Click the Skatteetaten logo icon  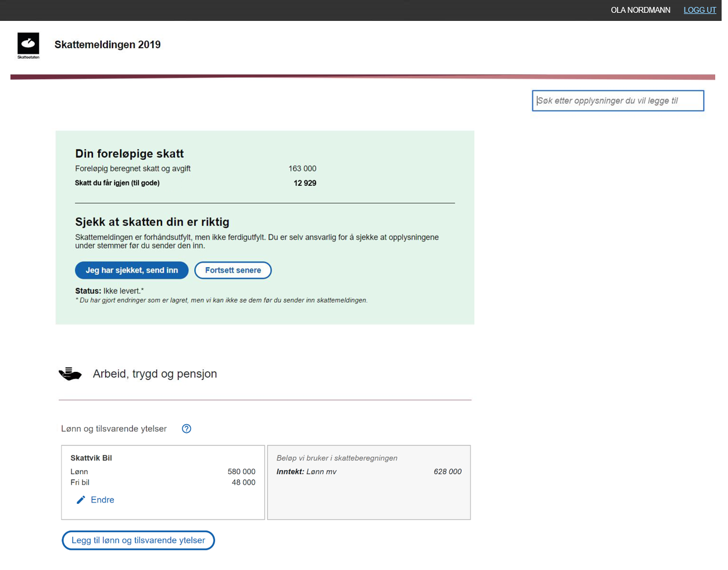tap(28, 45)
